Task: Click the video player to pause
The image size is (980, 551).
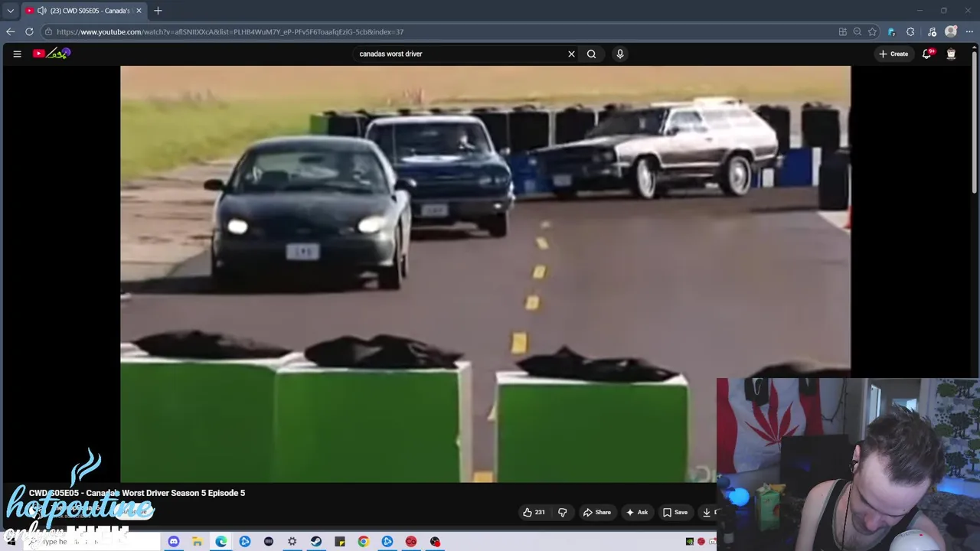Action: pos(485,274)
